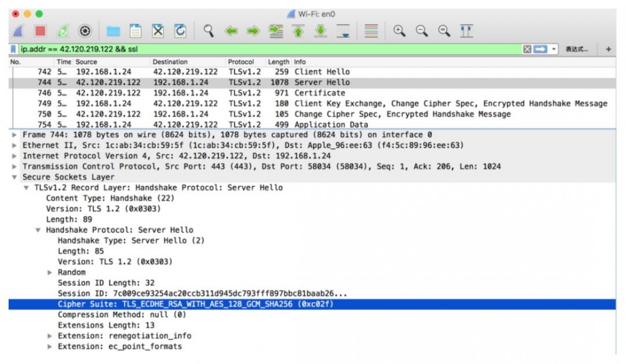Expand the Ethernet II section
Image resolution: width=626 pixels, height=364 pixels.
coord(14,145)
